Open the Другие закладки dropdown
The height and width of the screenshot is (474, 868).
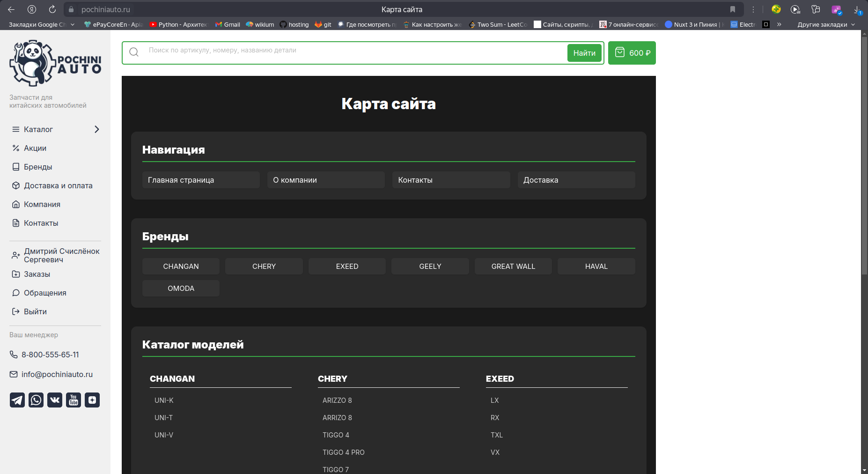[826, 24]
